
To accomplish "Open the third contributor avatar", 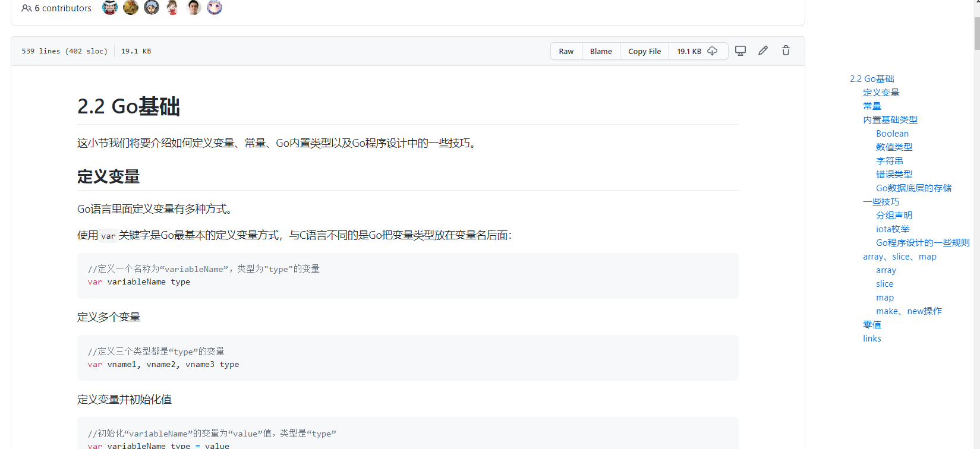I will (x=152, y=8).
